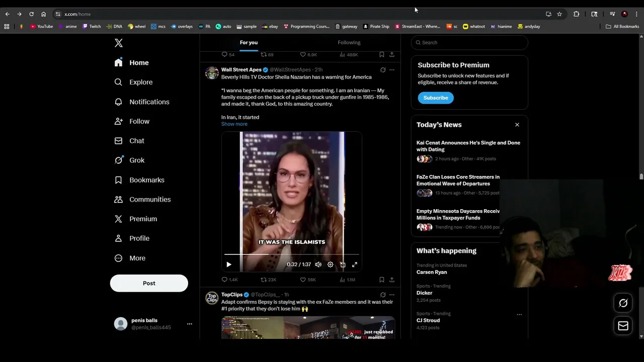The width and height of the screenshot is (644, 362).
Task: Switch to the For you tab
Action: [x=249, y=42]
